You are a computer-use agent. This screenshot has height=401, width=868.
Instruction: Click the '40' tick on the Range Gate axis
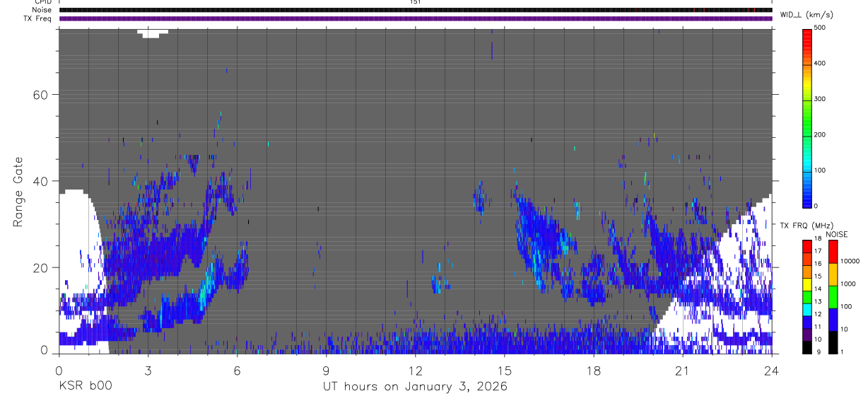coord(40,181)
